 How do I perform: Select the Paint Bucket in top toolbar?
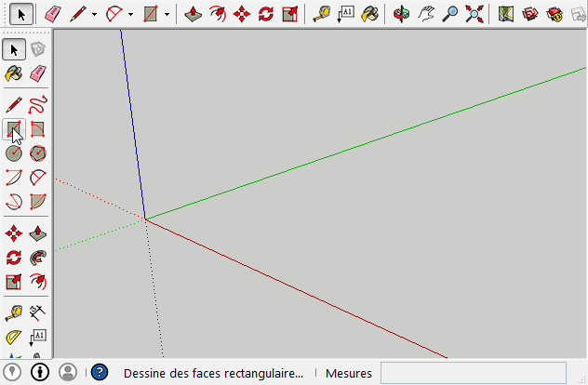click(x=369, y=14)
